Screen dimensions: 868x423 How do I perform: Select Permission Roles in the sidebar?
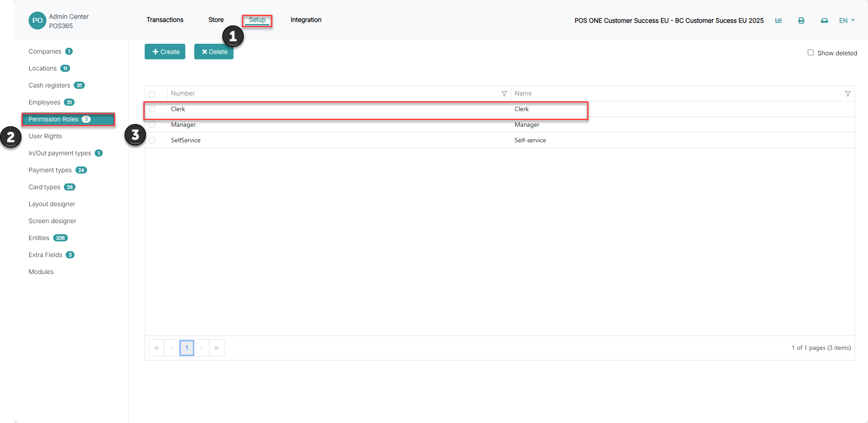click(x=68, y=119)
